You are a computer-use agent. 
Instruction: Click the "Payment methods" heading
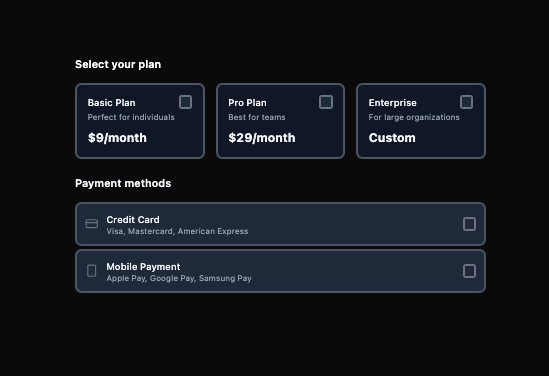(123, 183)
